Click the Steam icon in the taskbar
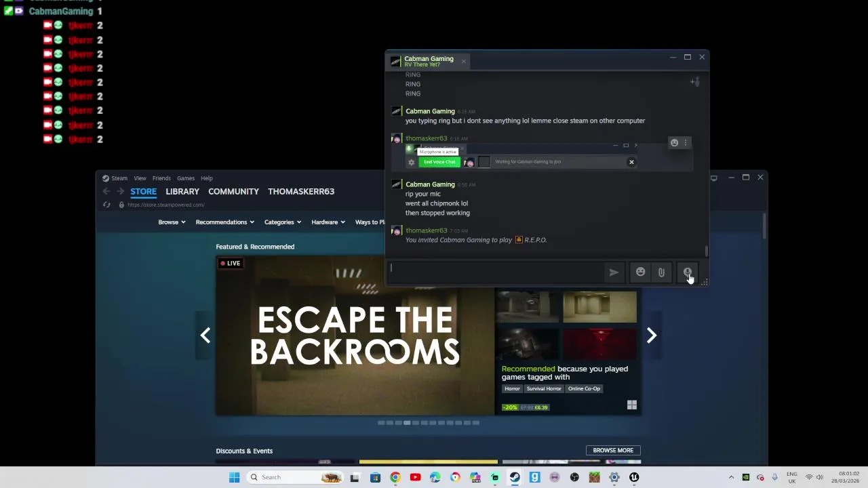Viewport: 868px width, 488px height. 515,477
